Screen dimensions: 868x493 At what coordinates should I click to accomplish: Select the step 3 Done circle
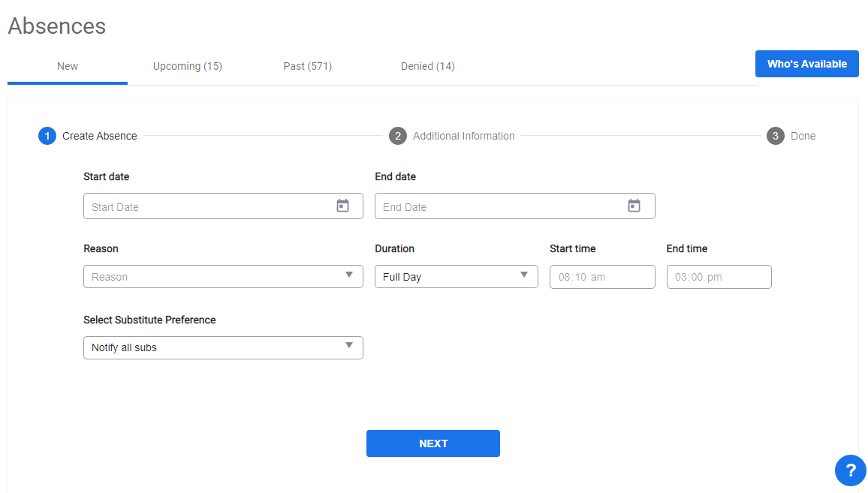776,136
